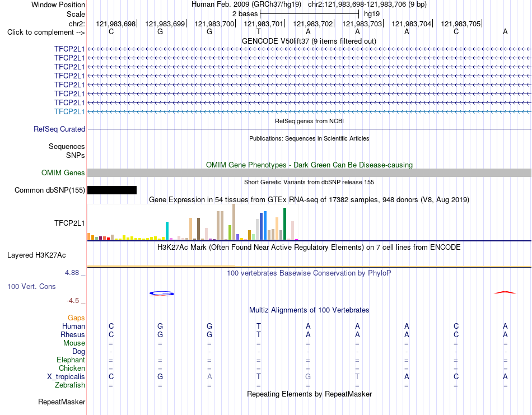
Task: Click the dark green bar in GTEx chart
Action: click(284, 224)
